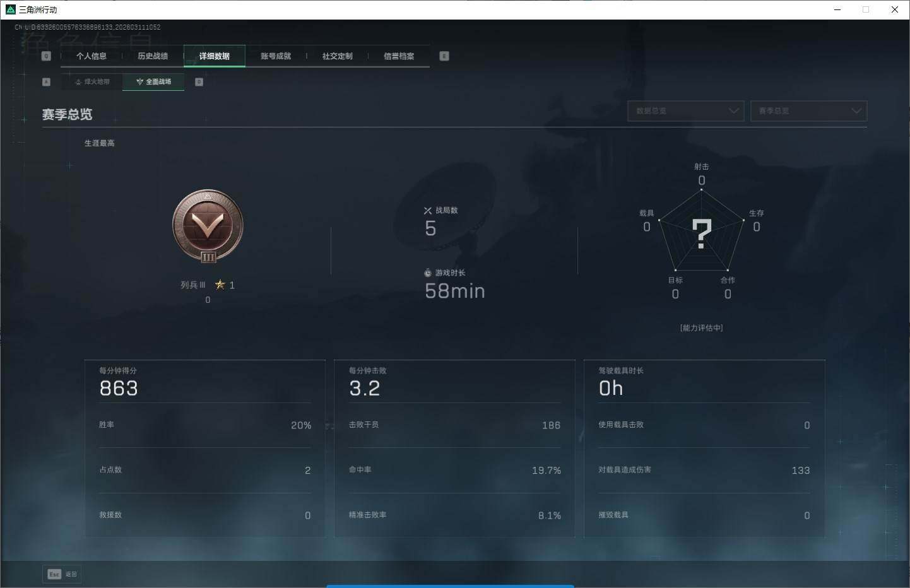Open the 社交定制 tab
The image size is (910, 588).
pos(338,56)
